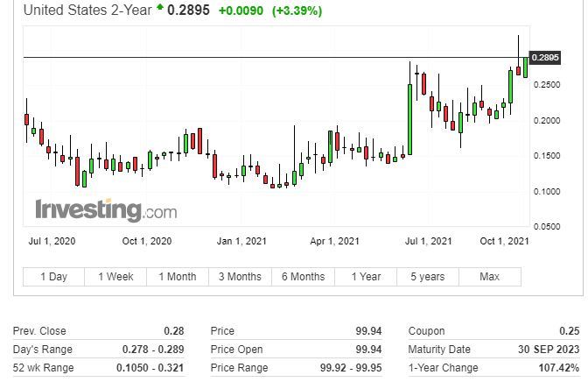This screenshot has height=382, width=588.
Task: Click the 0.1000 y-axis label
Action: (547, 192)
